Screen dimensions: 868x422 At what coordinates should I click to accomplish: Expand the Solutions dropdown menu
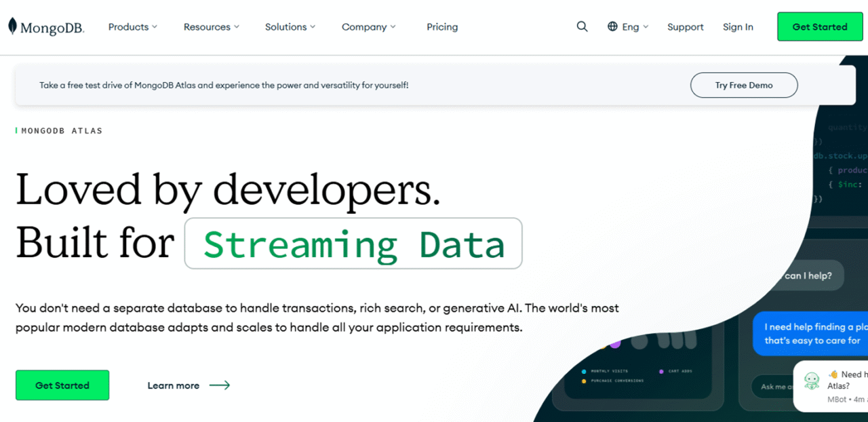click(x=290, y=27)
